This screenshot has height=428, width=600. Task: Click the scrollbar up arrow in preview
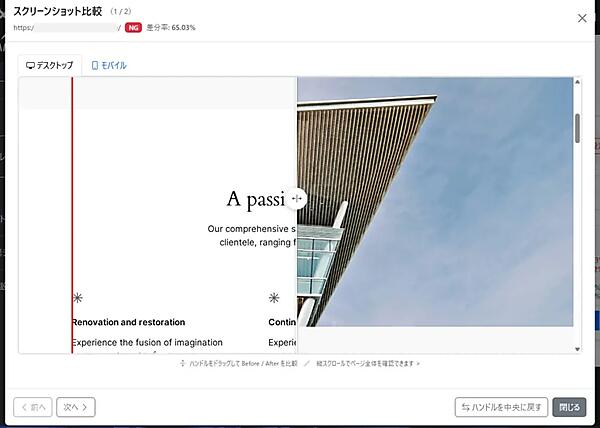[577, 83]
